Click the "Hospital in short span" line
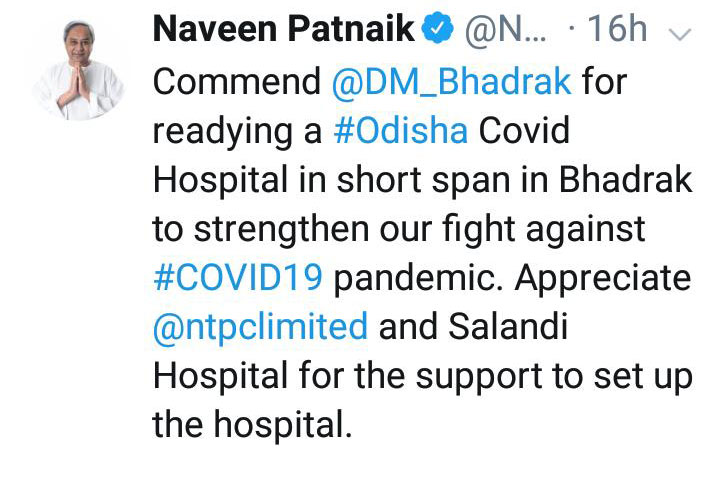The image size is (720, 490). coord(330,180)
